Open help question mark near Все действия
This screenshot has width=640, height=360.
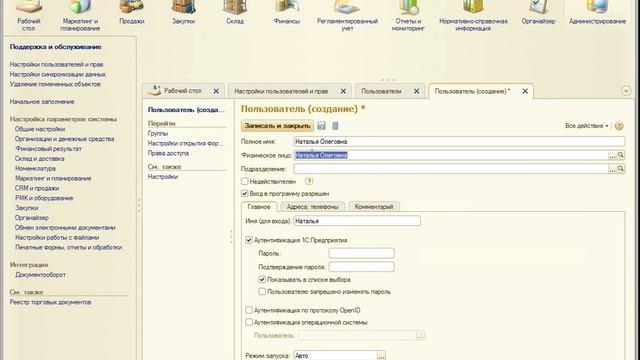coord(619,126)
